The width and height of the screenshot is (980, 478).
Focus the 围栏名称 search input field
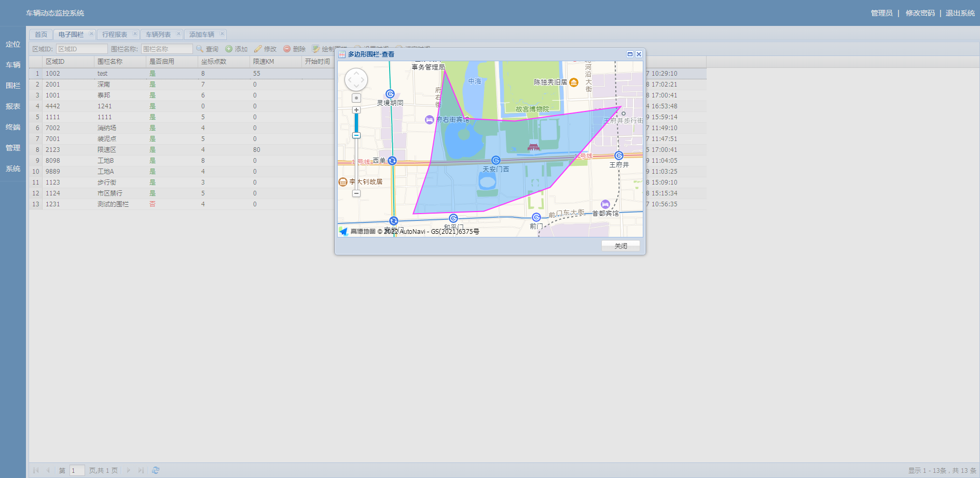coord(167,49)
